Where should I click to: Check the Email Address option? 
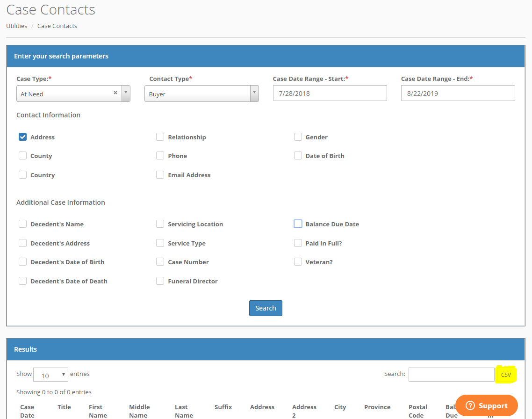pos(160,175)
